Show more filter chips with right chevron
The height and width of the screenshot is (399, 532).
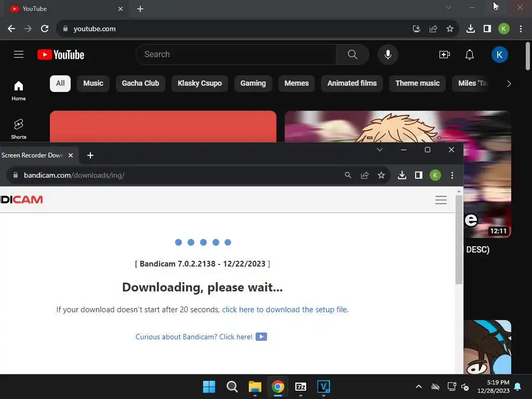(509, 84)
